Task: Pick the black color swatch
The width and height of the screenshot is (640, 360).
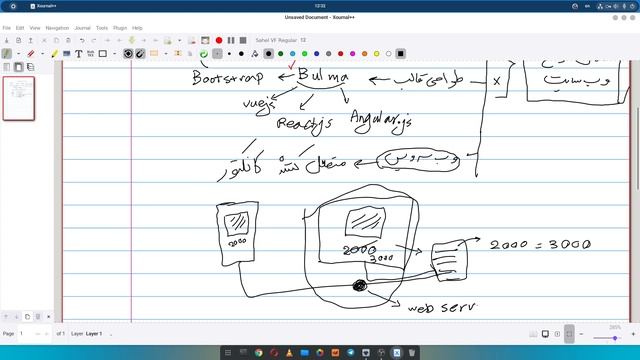Action: coord(269,53)
